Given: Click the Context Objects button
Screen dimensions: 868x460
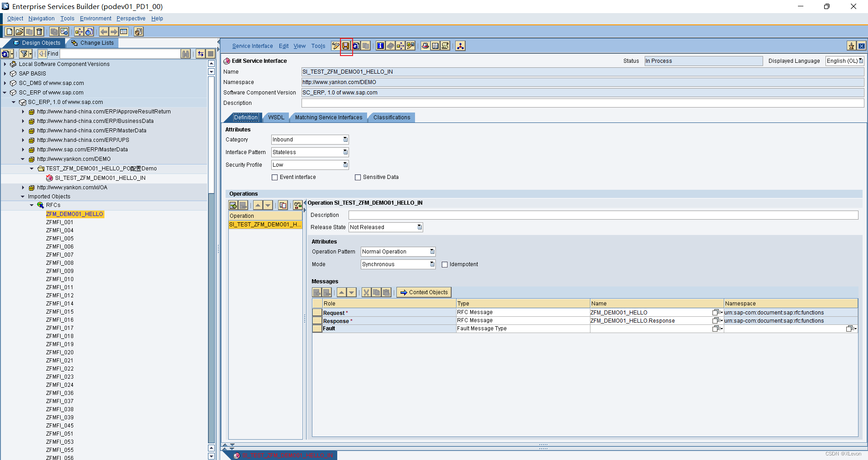Looking at the screenshot, I should pos(424,292).
